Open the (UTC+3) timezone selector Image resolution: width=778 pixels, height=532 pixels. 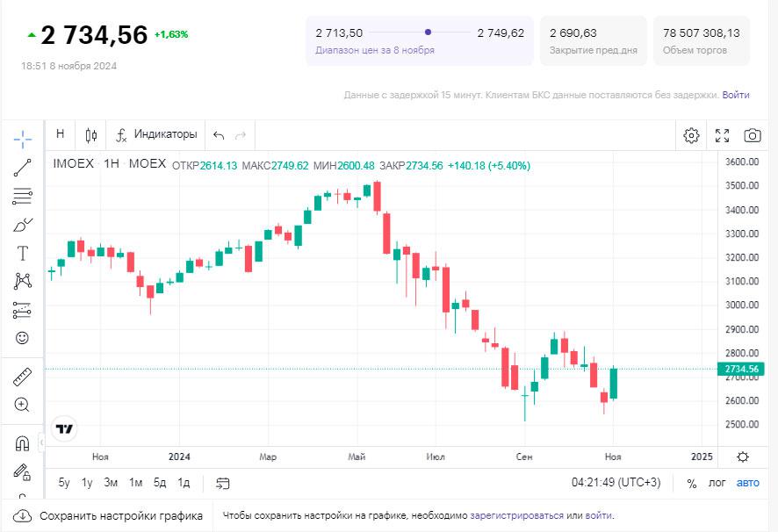(x=616, y=482)
